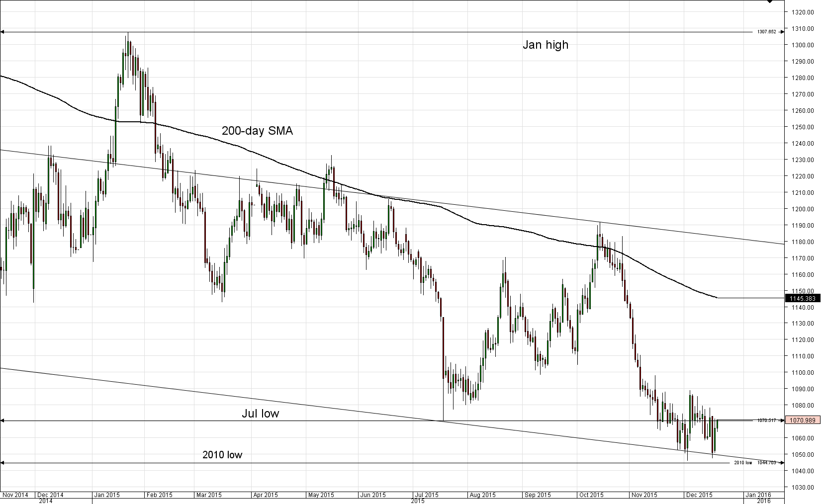Click the 'Jul low' annotation text
The width and height of the screenshot is (821, 504).
point(260,414)
